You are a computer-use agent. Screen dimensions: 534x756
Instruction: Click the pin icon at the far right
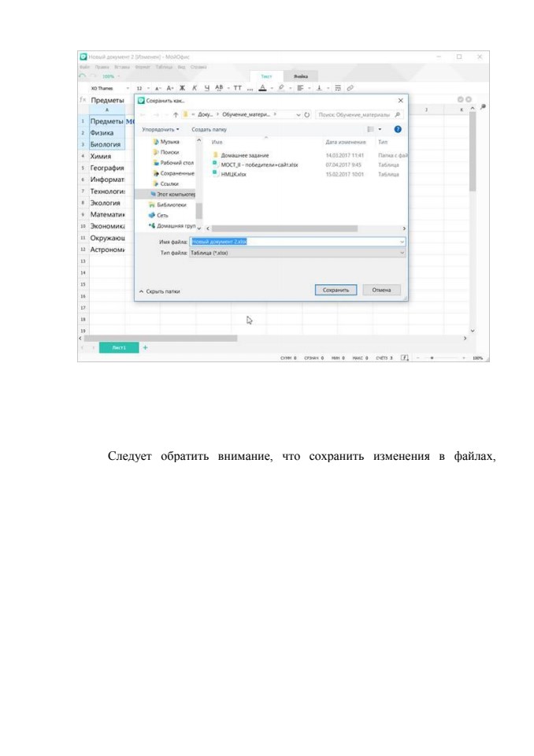pos(482,107)
